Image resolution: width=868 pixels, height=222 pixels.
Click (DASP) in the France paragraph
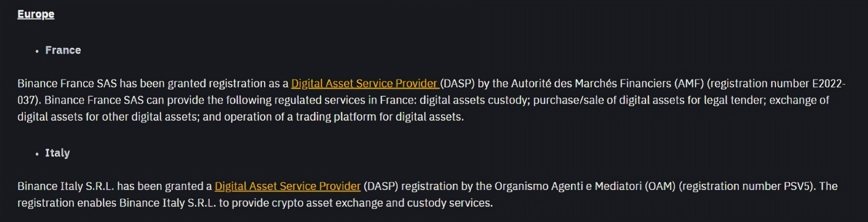click(x=457, y=83)
